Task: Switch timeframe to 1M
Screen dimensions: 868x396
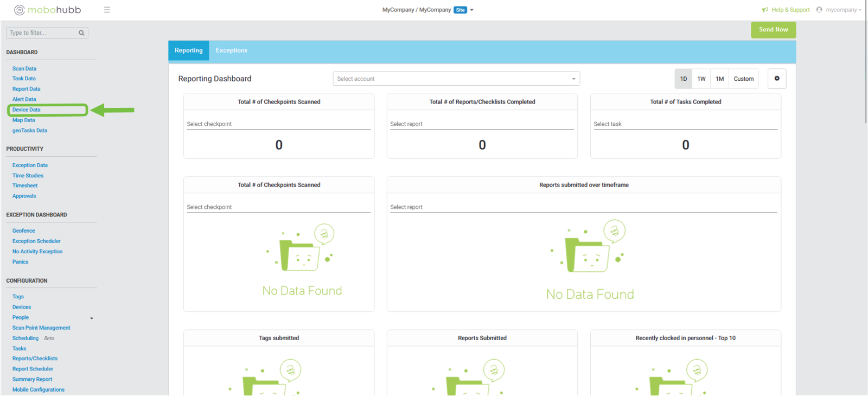Action: click(719, 79)
